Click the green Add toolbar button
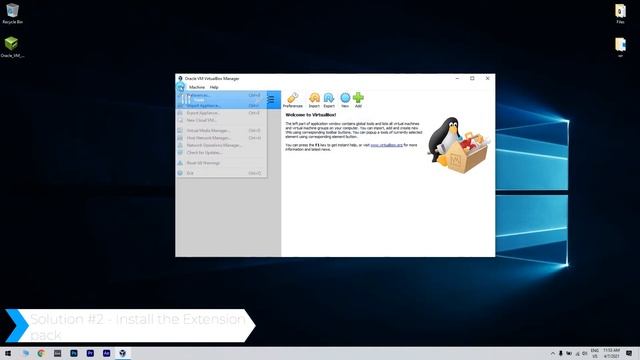This screenshot has height=360, width=640. point(358,100)
